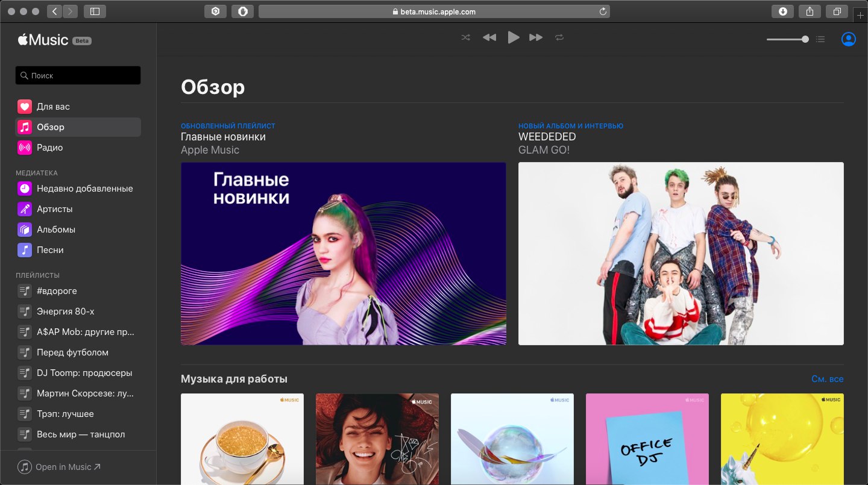Image resolution: width=868 pixels, height=485 pixels.
Task: Skip to the previous track
Action: (x=489, y=37)
